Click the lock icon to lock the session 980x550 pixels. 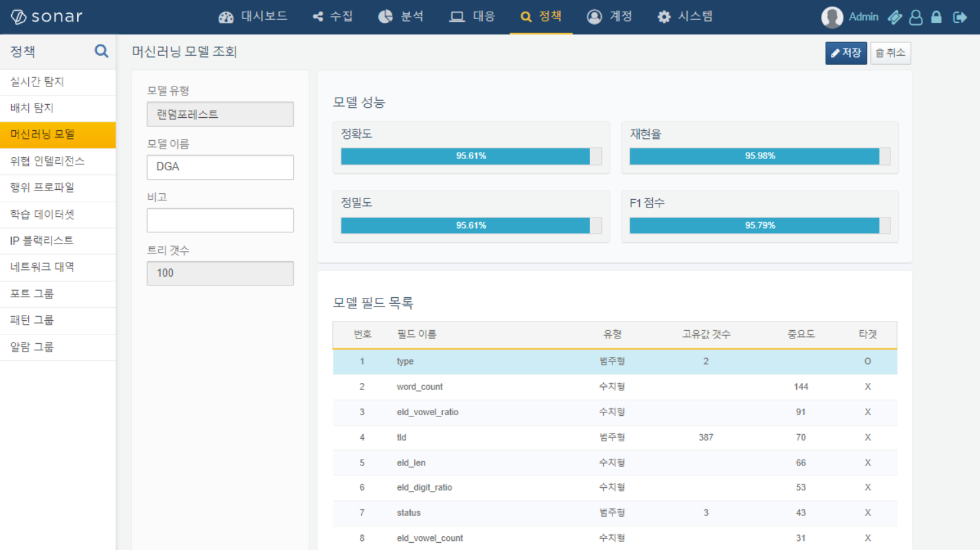click(936, 17)
